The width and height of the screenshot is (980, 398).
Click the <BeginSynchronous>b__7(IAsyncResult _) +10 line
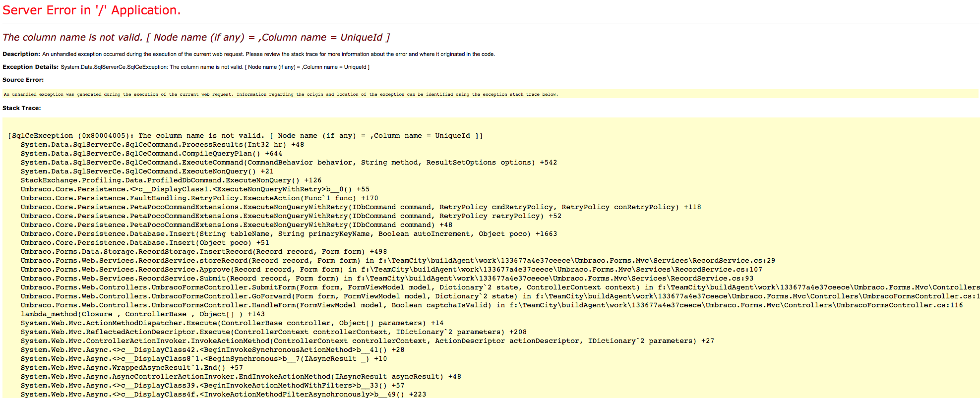(x=204, y=359)
